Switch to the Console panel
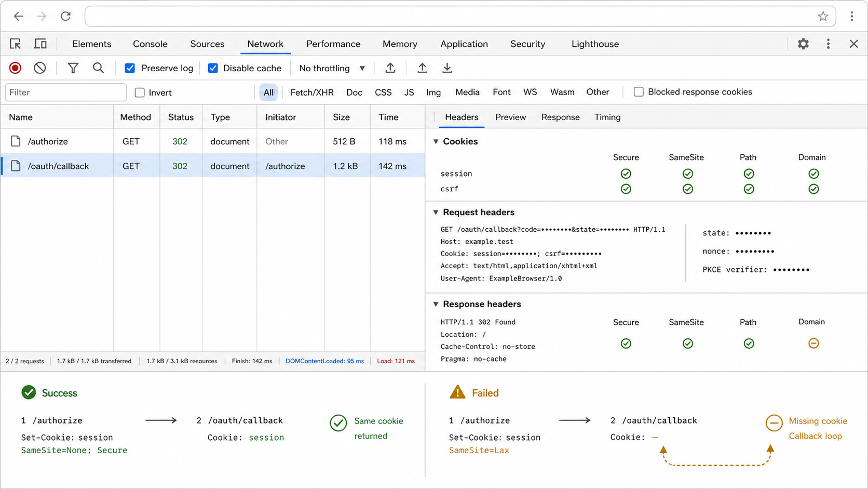868x489 pixels. pos(150,44)
